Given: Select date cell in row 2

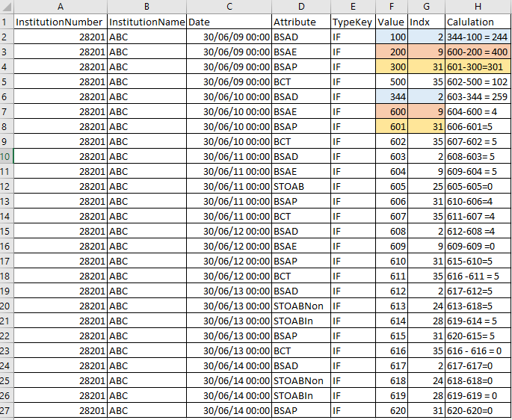Looking at the screenshot, I should (229, 37).
